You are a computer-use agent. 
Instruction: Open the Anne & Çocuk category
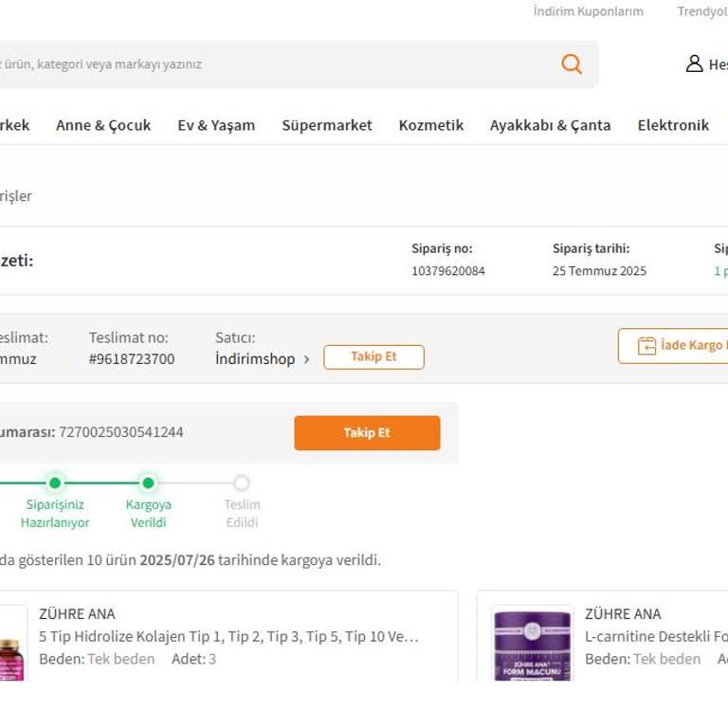click(x=103, y=125)
